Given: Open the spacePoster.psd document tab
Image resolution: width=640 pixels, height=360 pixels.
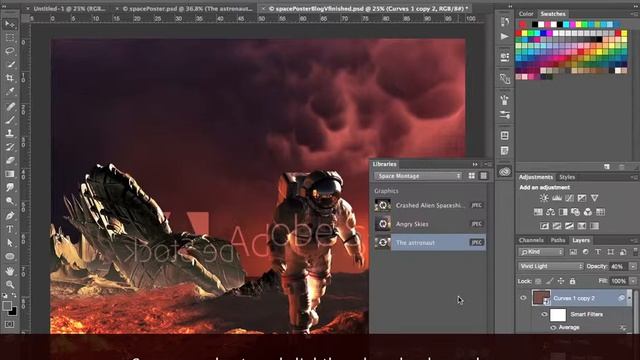Looking at the screenshot, I should [187, 8].
